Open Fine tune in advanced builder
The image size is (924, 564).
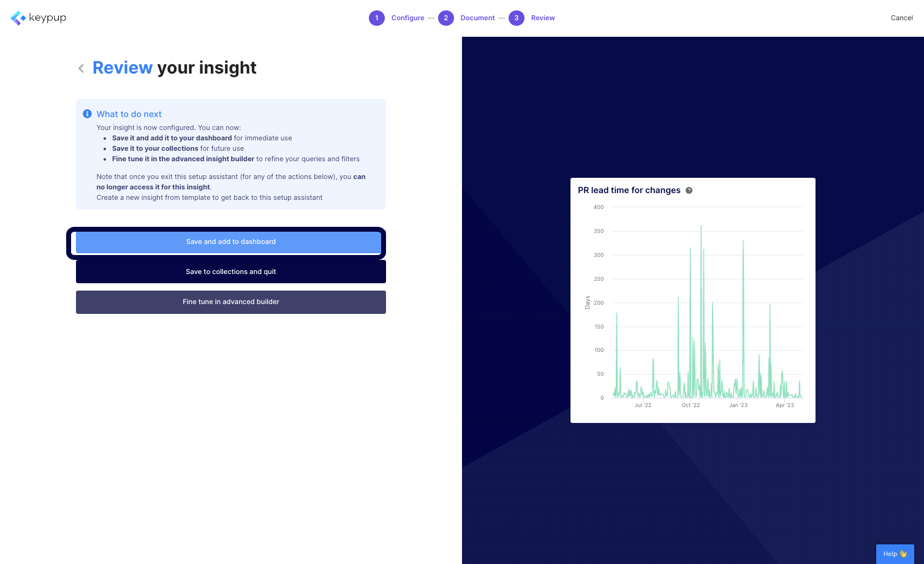point(231,302)
